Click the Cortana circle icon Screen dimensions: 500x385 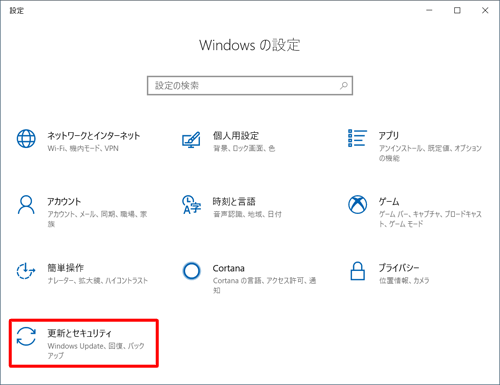point(192,271)
